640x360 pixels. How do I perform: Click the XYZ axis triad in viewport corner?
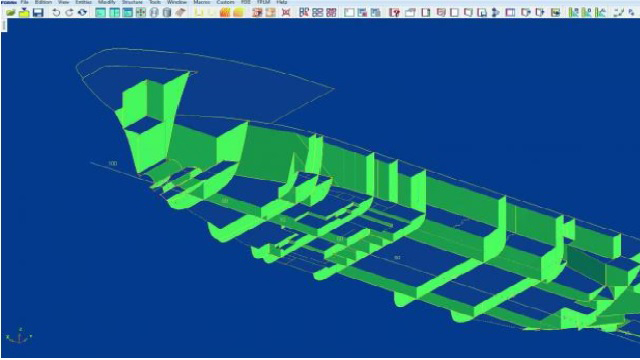point(19,336)
